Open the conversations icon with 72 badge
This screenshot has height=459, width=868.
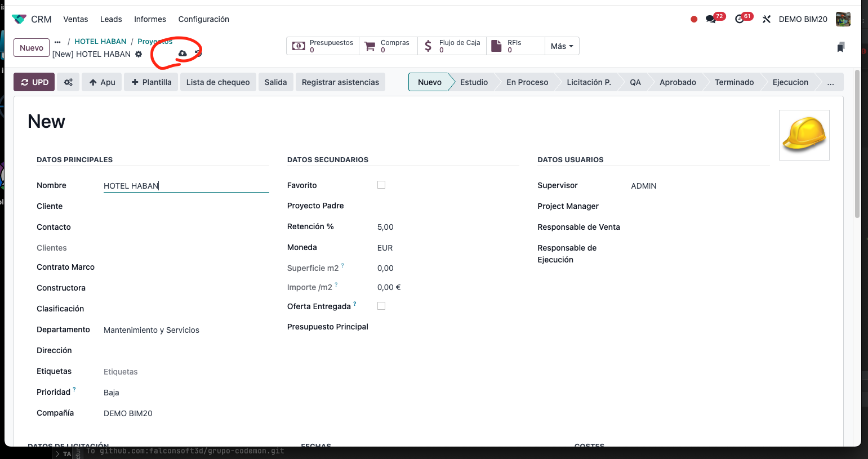711,19
